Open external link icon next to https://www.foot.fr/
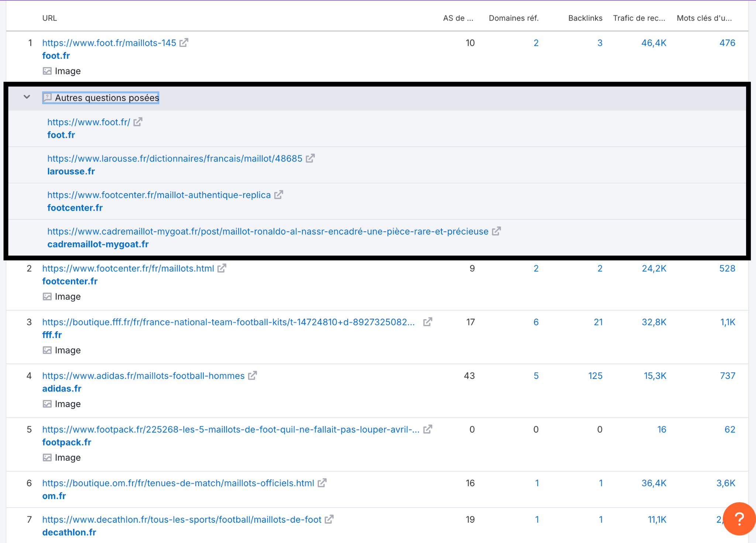Viewport: 756px width, 543px height. click(138, 122)
